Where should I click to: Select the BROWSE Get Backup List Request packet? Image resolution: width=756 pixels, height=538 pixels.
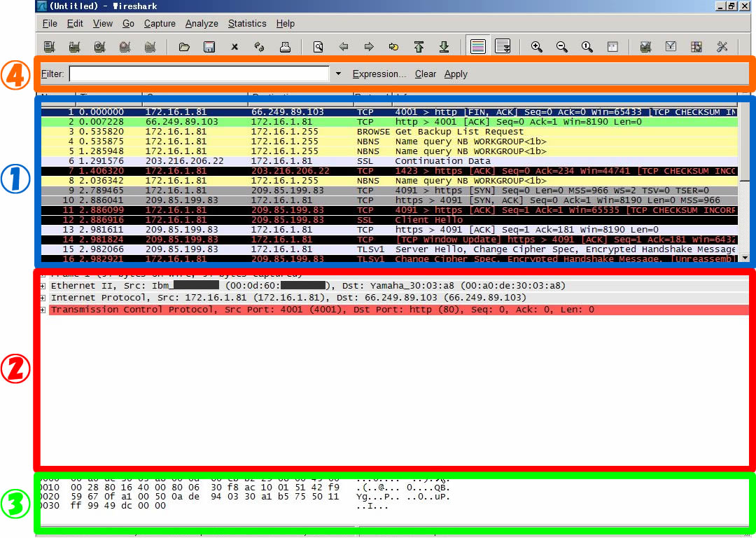389,132
